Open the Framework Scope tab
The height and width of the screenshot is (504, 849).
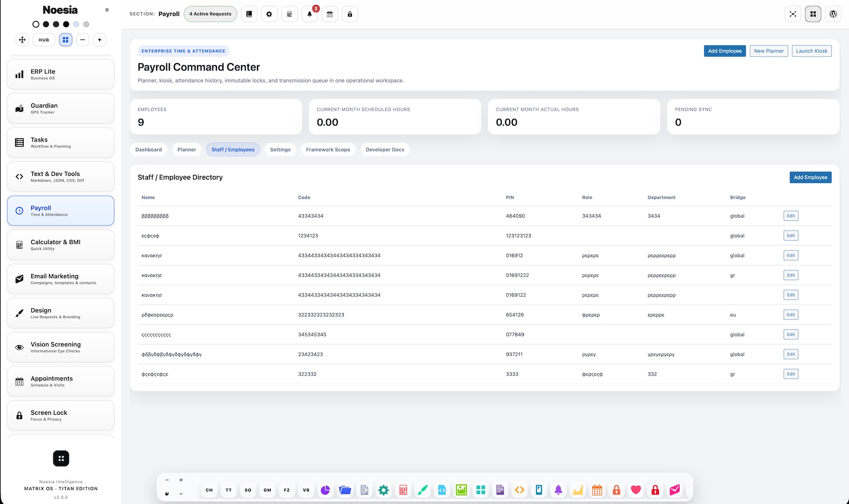328,150
